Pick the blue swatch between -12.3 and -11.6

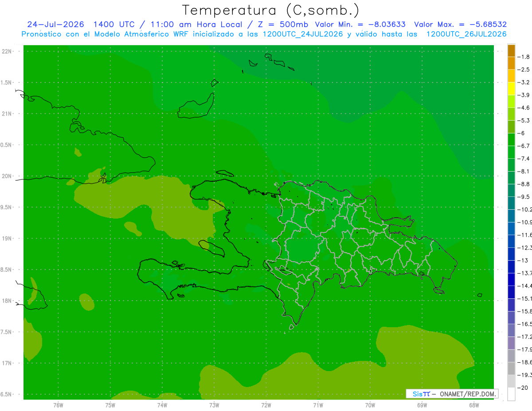(511, 241)
